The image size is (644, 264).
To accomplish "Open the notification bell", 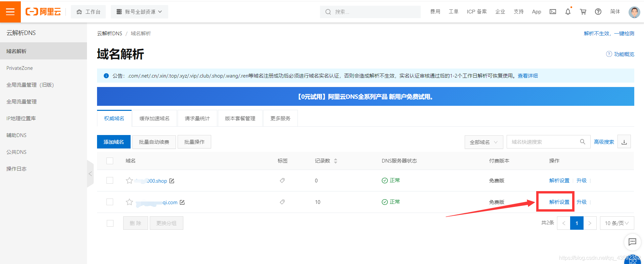I will (568, 12).
